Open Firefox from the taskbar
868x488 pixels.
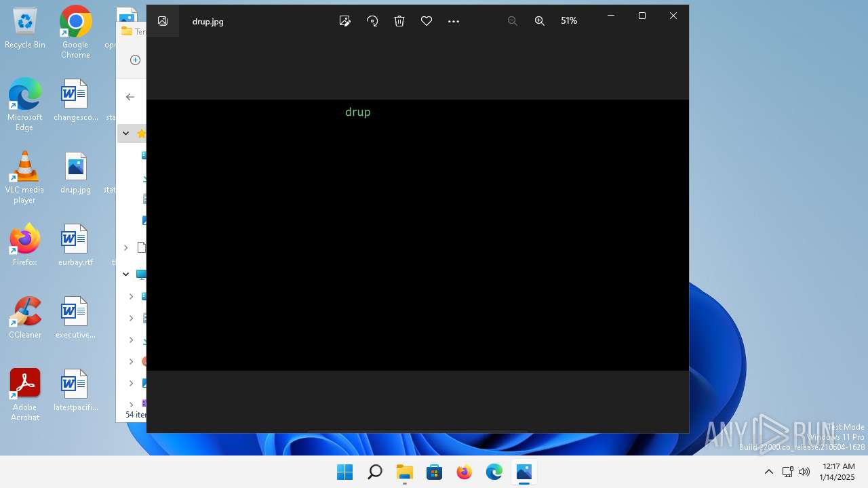464,472
